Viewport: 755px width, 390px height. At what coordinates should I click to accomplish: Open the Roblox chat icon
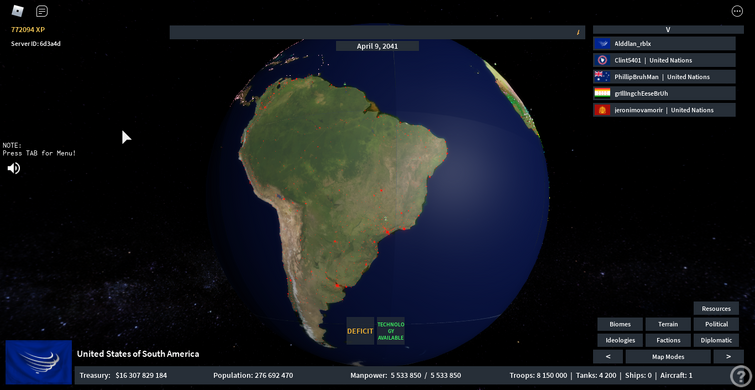(42, 11)
